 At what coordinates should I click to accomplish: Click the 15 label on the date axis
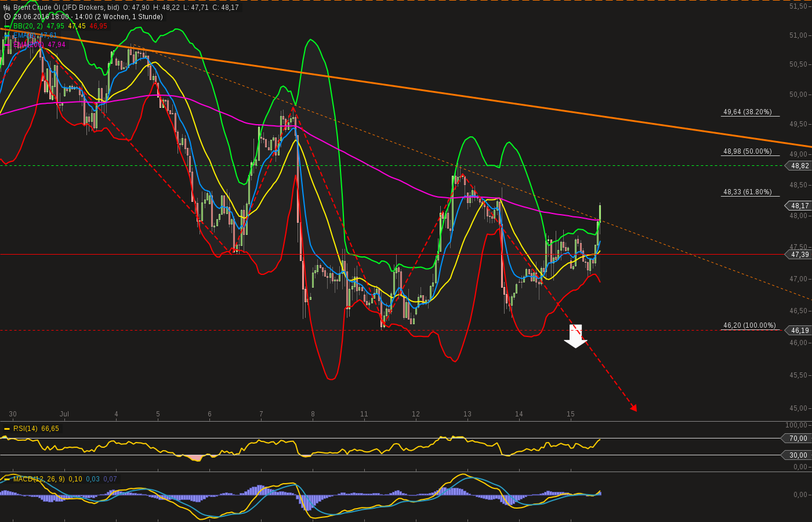click(x=571, y=414)
